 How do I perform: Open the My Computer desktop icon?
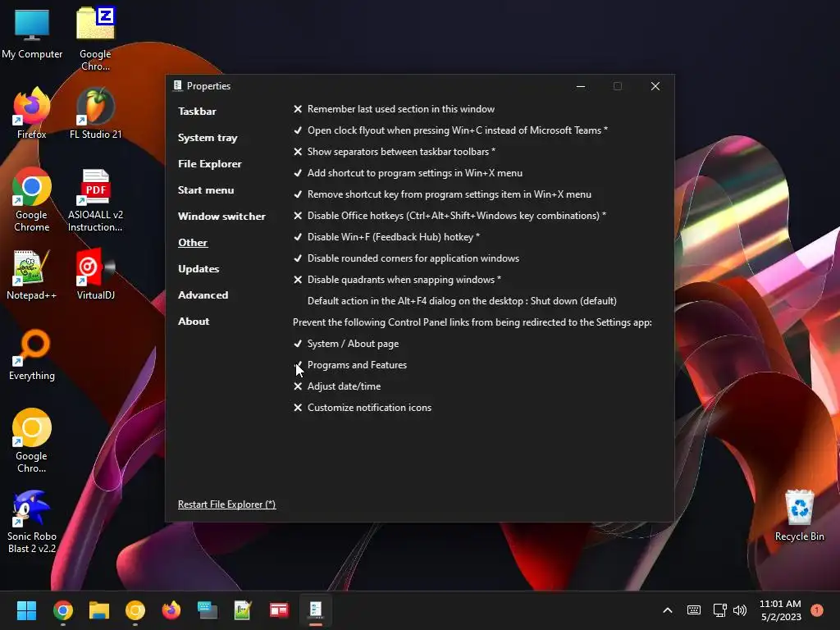point(32,34)
